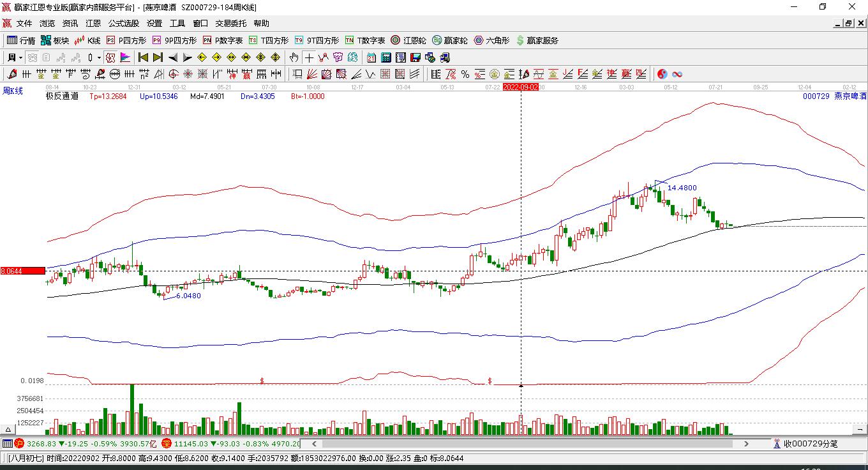
Task: Toggle the 极反通道 indicator button in toolbar
Action: 110,57
